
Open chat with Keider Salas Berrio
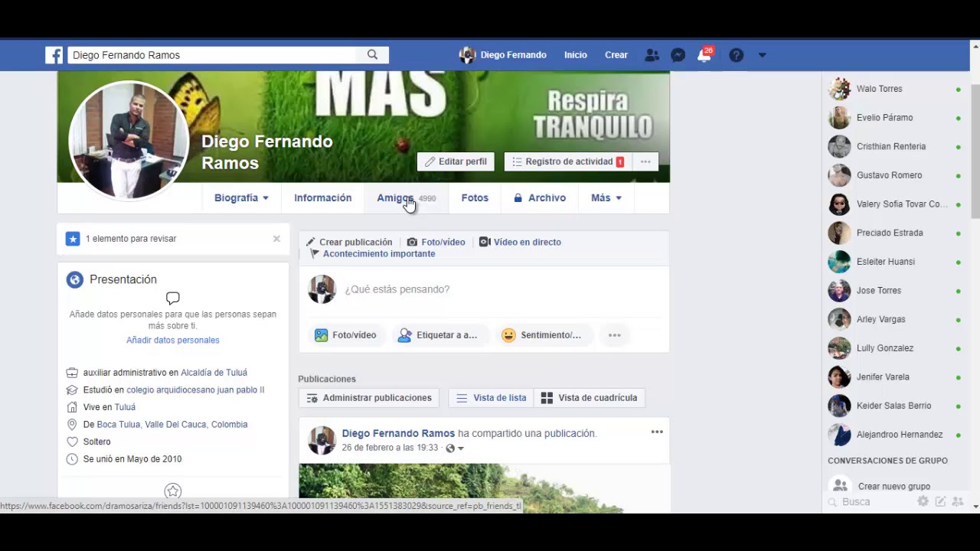tap(894, 406)
